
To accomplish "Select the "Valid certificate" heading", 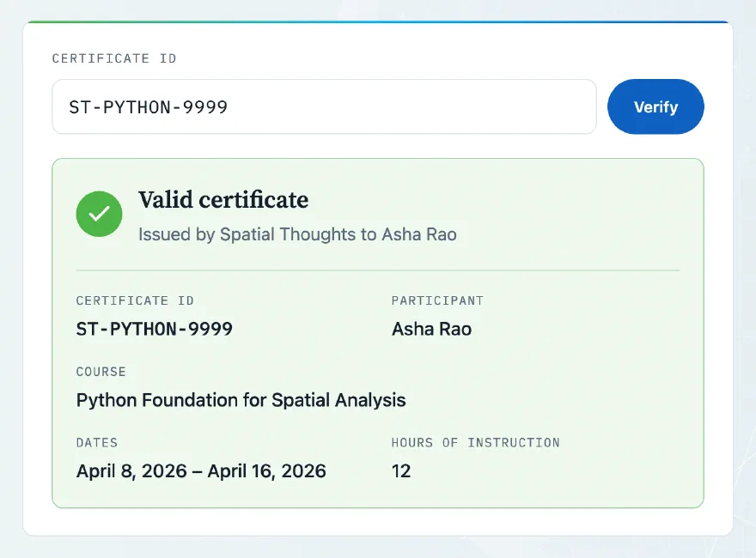I will coord(223,200).
